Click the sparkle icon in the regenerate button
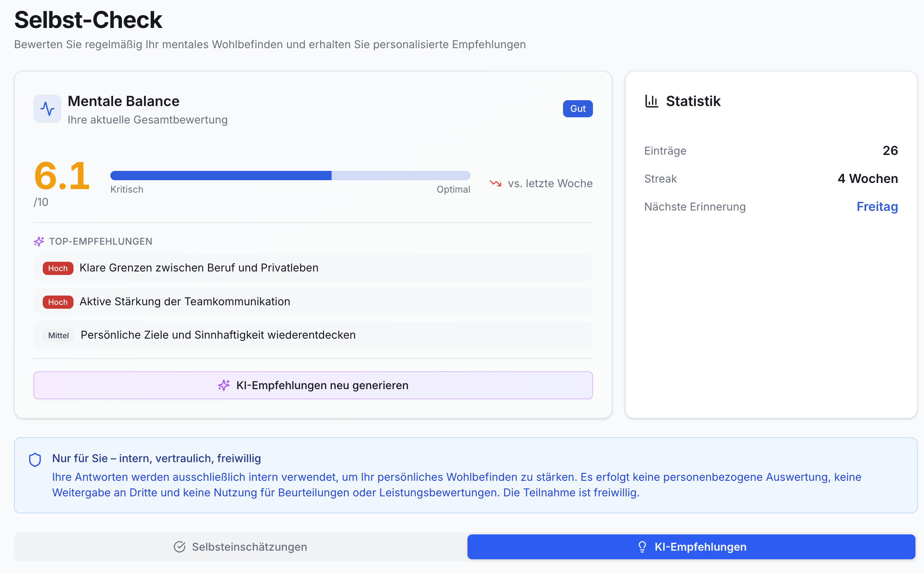The height and width of the screenshot is (574, 924). click(224, 385)
